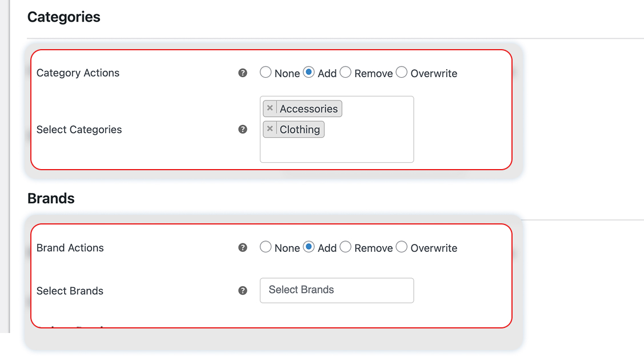Open the Select Brands dropdown field
Image resolution: width=644 pixels, height=357 pixels.
pos(337,290)
